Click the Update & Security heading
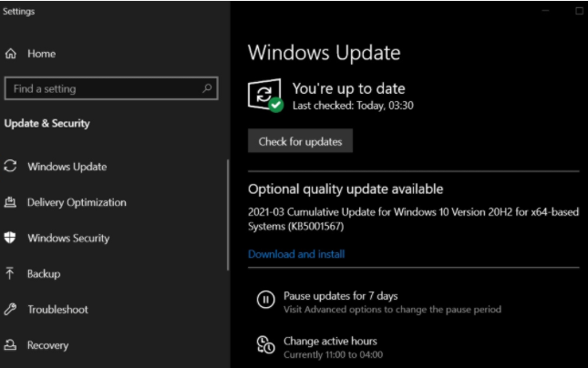This screenshot has width=588, height=368. click(x=46, y=123)
